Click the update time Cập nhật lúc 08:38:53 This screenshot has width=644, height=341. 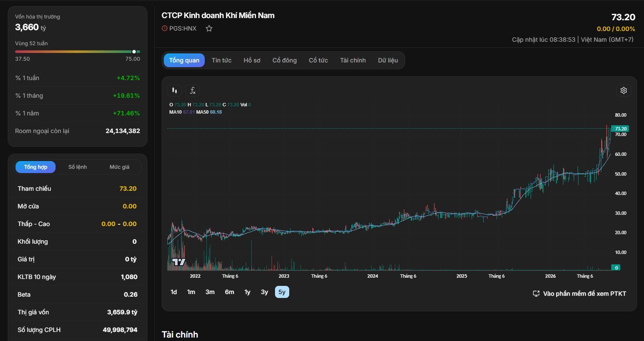click(544, 40)
